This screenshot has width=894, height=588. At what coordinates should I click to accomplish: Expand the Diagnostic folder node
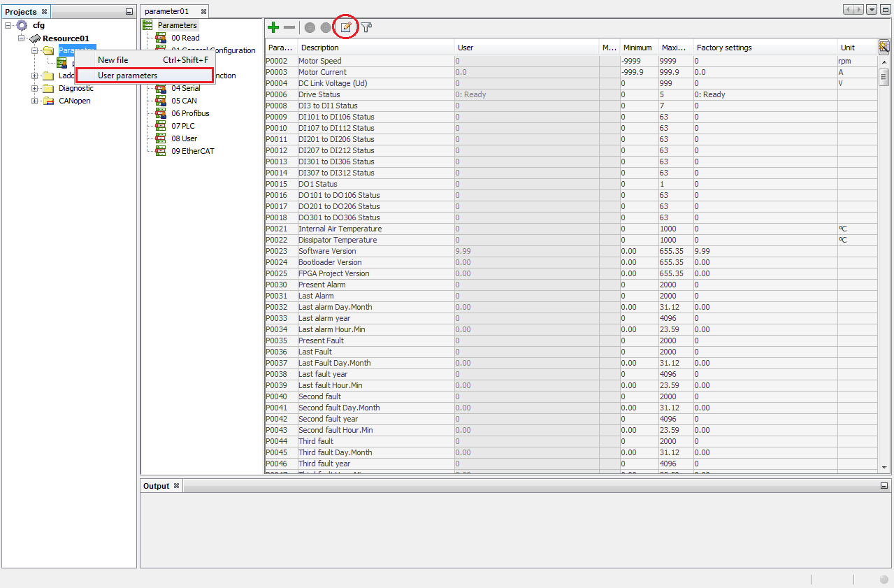coord(35,88)
